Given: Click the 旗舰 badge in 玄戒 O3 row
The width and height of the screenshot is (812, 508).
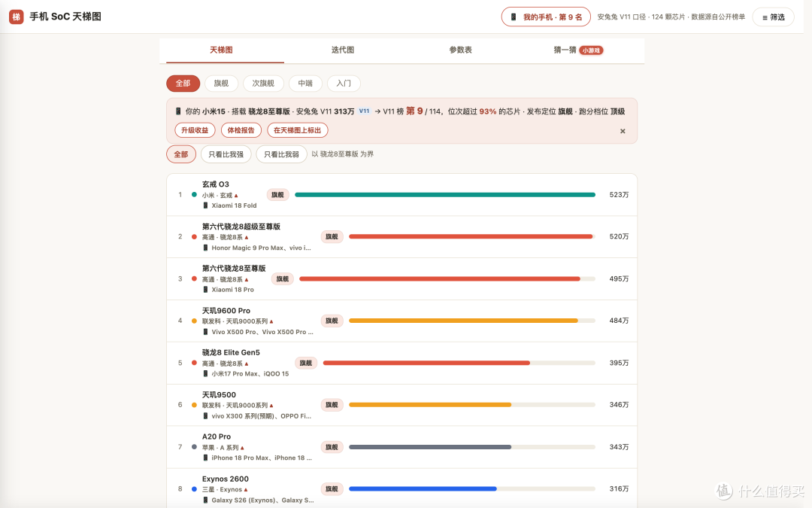Looking at the screenshot, I should [277, 195].
